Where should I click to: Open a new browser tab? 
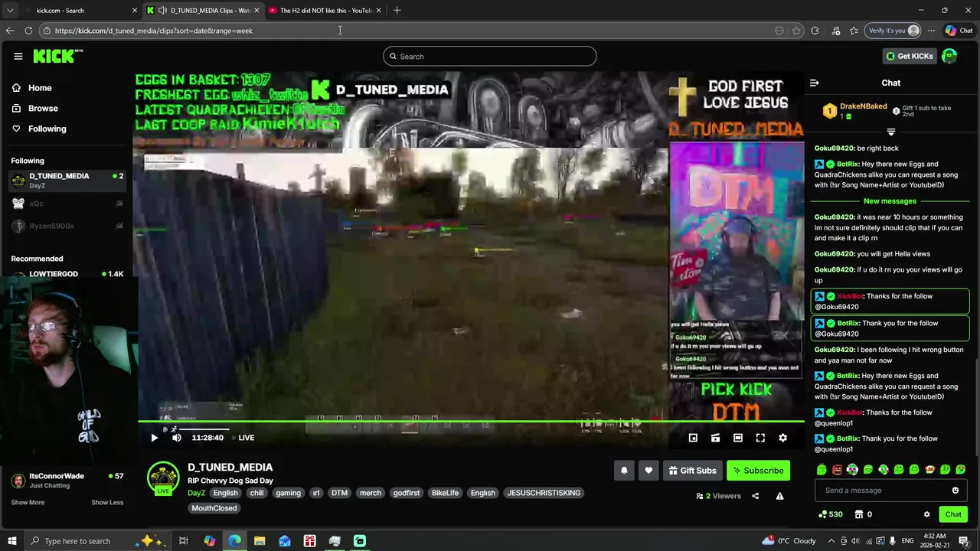coord(397,11)
